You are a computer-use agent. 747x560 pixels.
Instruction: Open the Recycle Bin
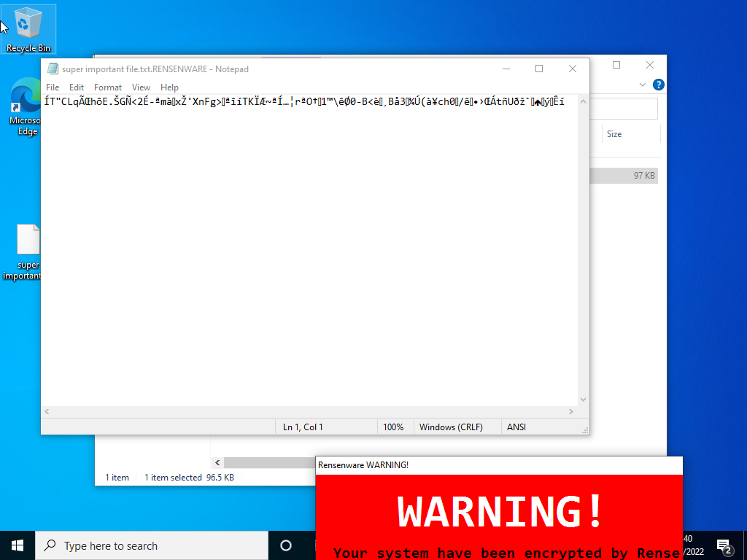(x=28, y=22)
